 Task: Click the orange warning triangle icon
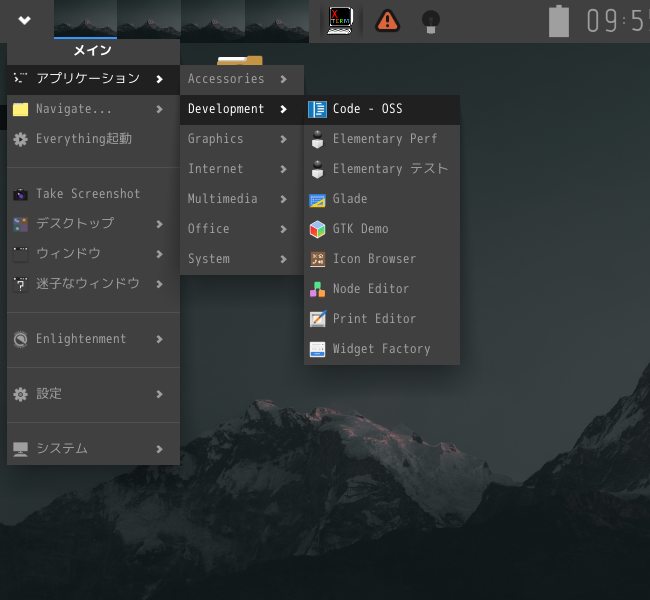387,21
